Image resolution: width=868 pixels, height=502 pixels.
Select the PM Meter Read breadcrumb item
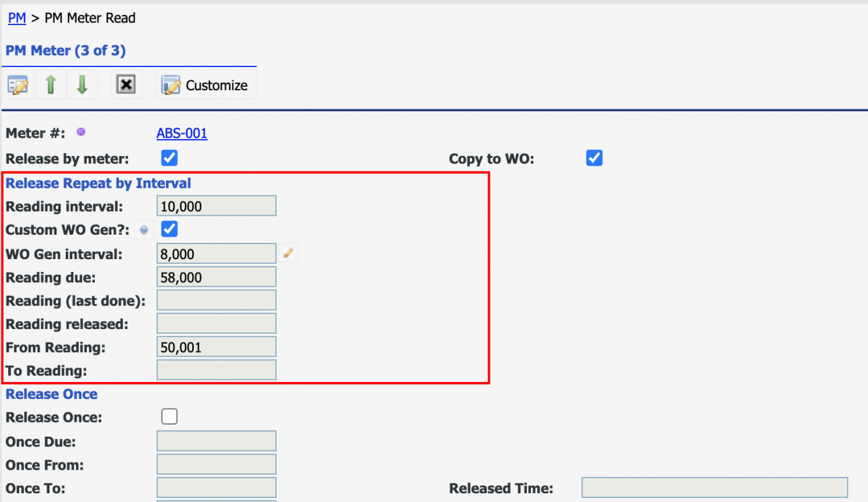tap(90, 18)
